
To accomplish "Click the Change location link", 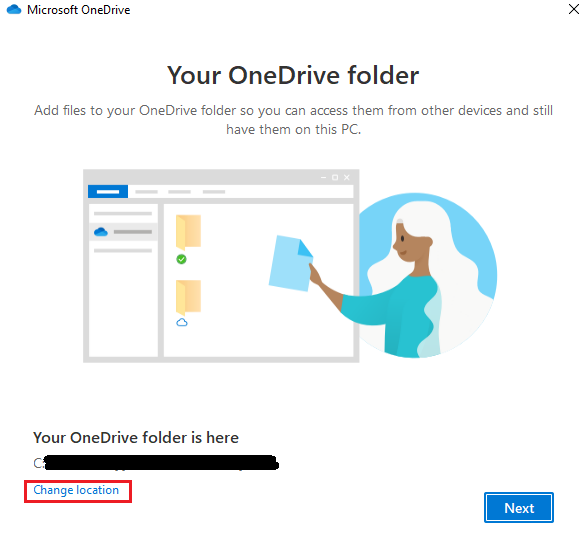I will coord(76,490).
